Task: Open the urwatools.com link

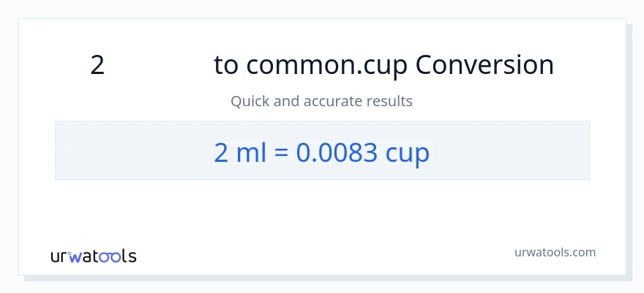Action: [x=555, y=252]
